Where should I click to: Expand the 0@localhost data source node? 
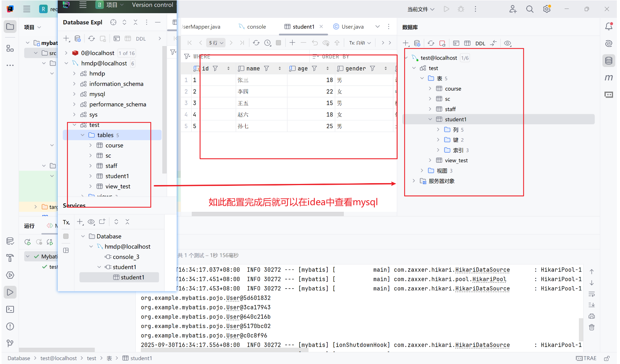pos(66,53)
